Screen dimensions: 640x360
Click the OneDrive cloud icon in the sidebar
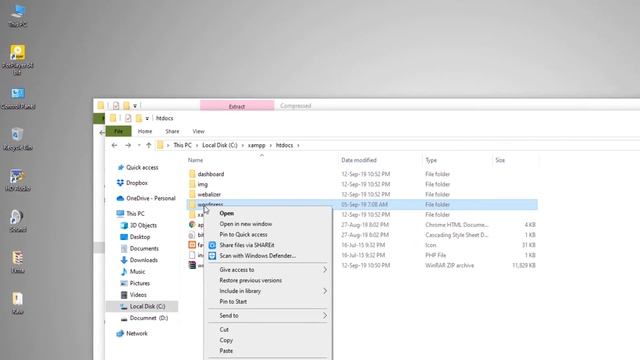pos(120,198)
